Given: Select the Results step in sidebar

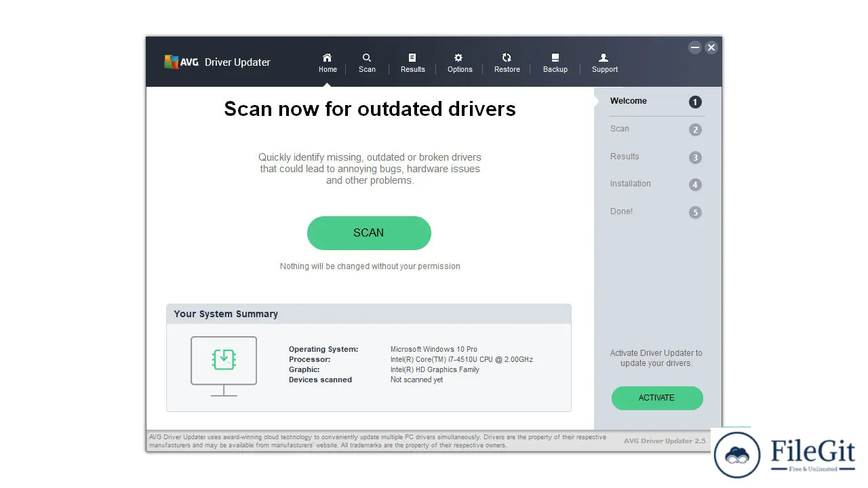Looking at the screenshot, I should pos(625,157).
